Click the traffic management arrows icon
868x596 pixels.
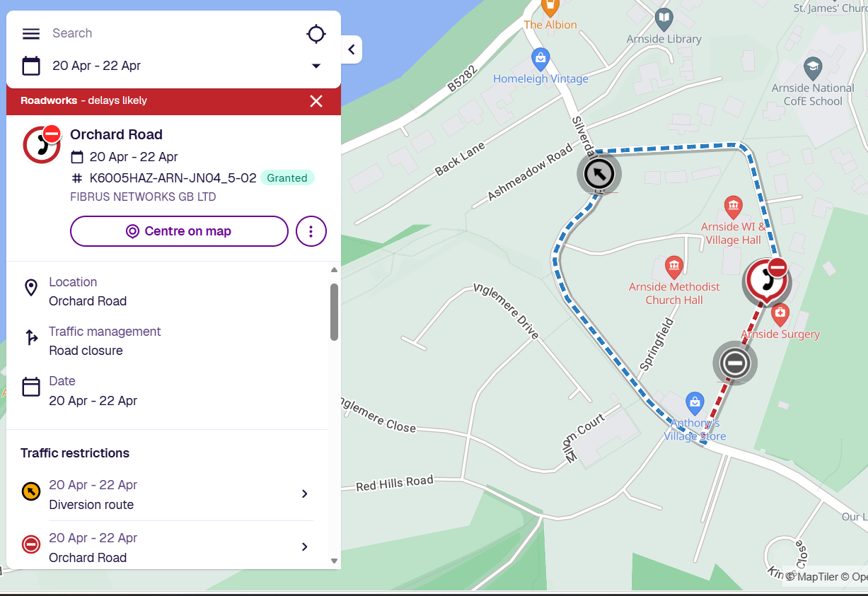click(x=30, y=337)
